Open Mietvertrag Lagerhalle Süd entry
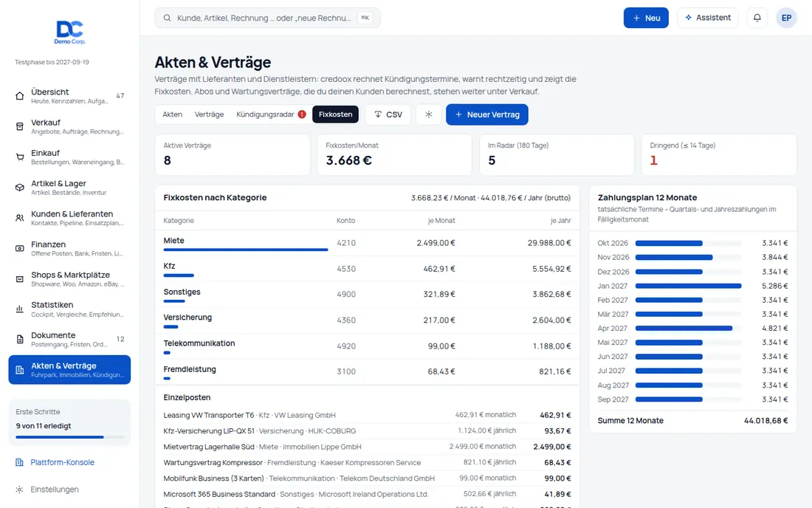812x508 pixels. click(x=367, y=447)
